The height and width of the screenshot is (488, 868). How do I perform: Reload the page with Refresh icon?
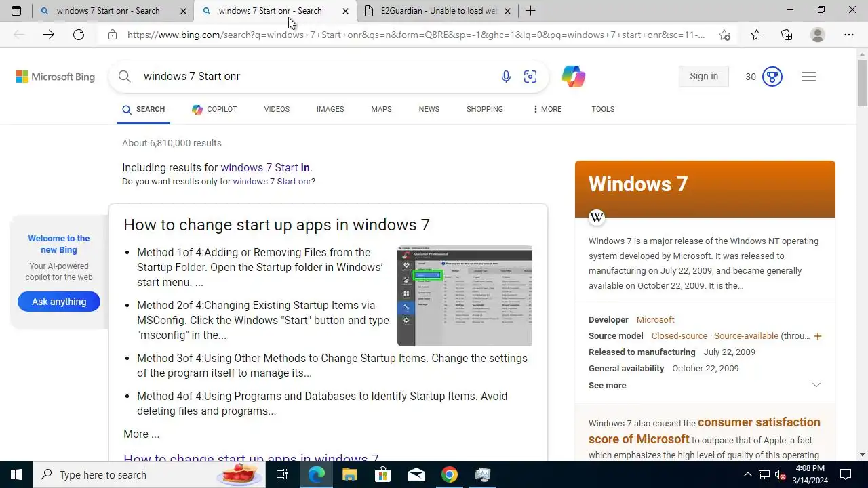[x=79, y=35]
